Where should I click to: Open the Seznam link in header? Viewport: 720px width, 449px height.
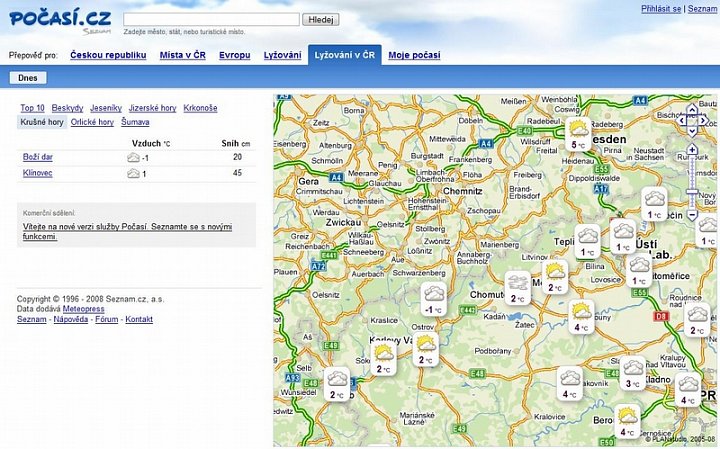pos(702,9)
